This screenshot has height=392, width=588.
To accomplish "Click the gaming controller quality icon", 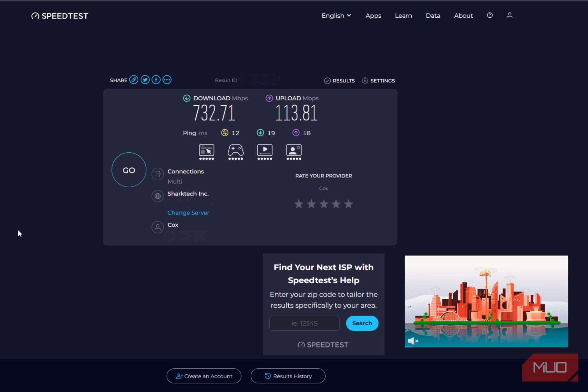I will tap(235, 152).
